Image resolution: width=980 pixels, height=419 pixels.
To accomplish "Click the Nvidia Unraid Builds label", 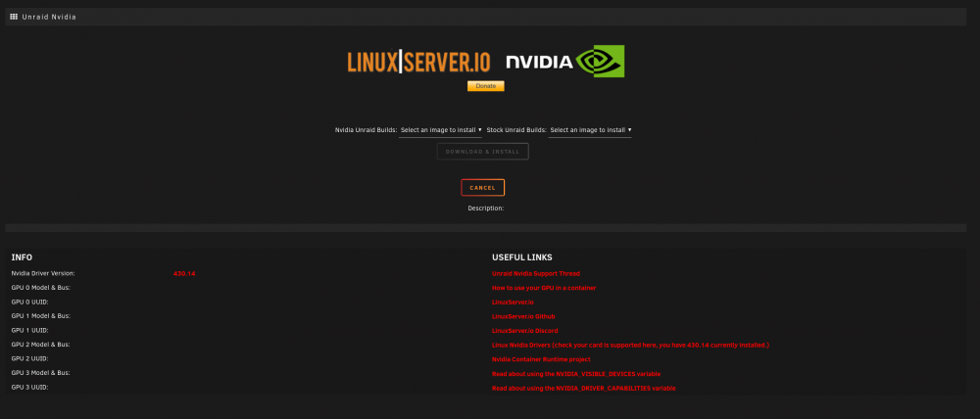I will pos(366,130).
